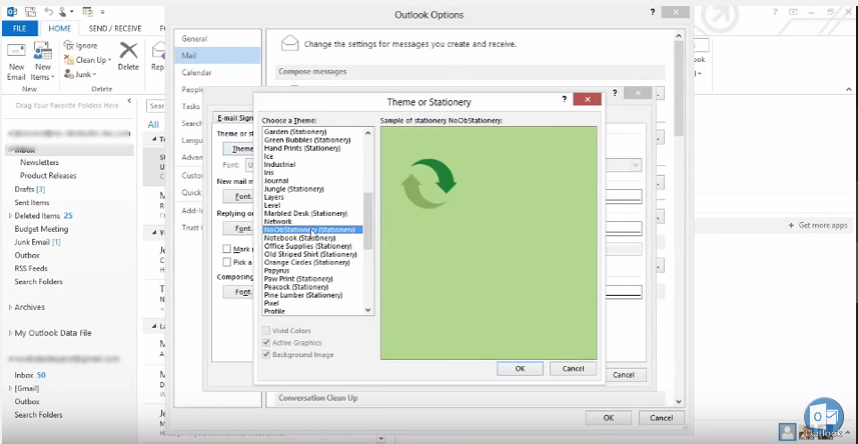The image size is (858, 444).
Task: Select the Peacock (Stationery) theme
Action: 296,287
